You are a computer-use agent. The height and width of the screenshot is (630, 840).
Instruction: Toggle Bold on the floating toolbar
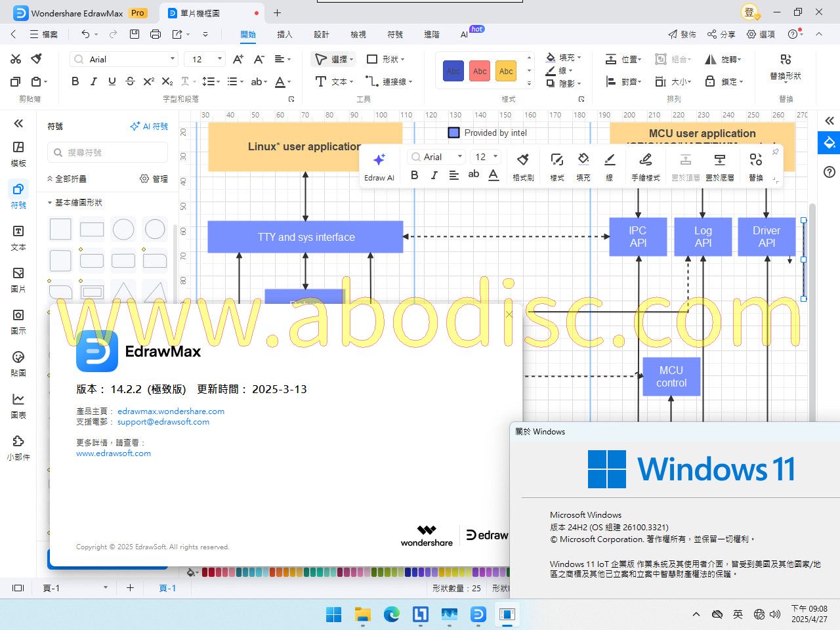pyautogui.click(x=414, y=175)
